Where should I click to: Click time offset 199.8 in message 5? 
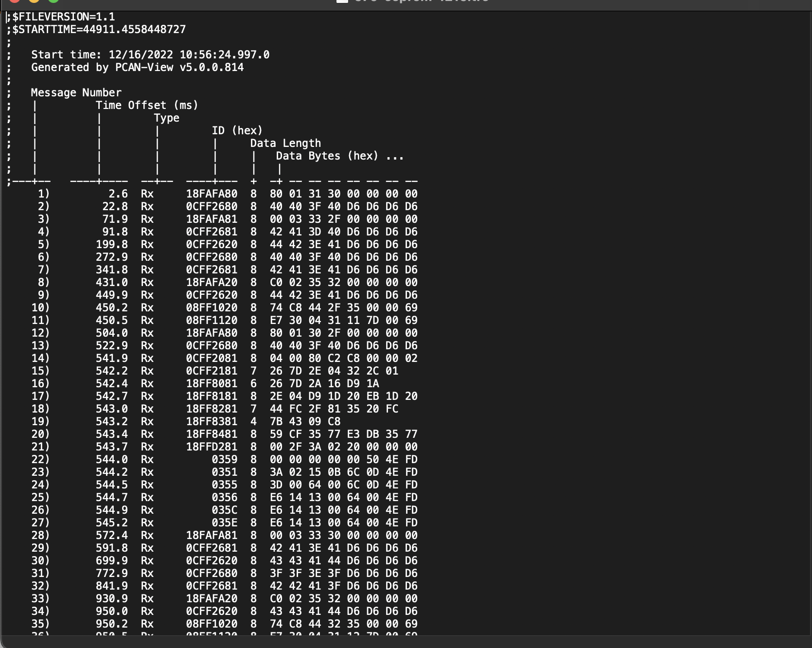tap(112, 245)
